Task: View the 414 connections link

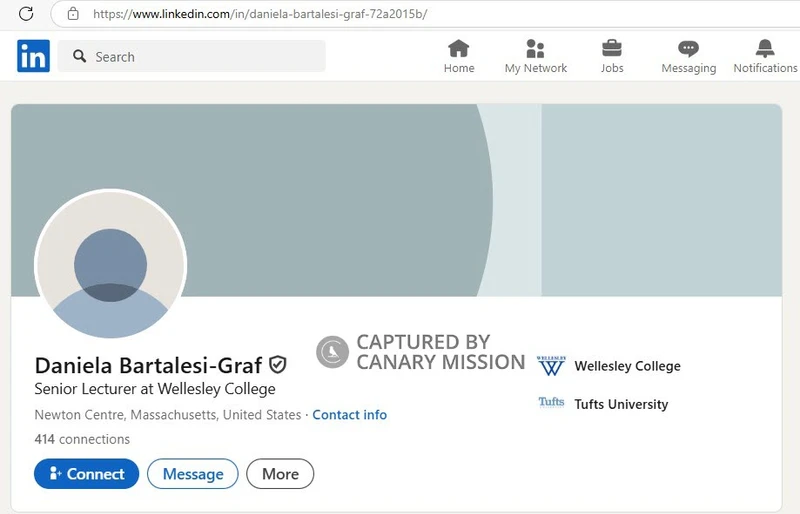Action: (x=82, y=439)
